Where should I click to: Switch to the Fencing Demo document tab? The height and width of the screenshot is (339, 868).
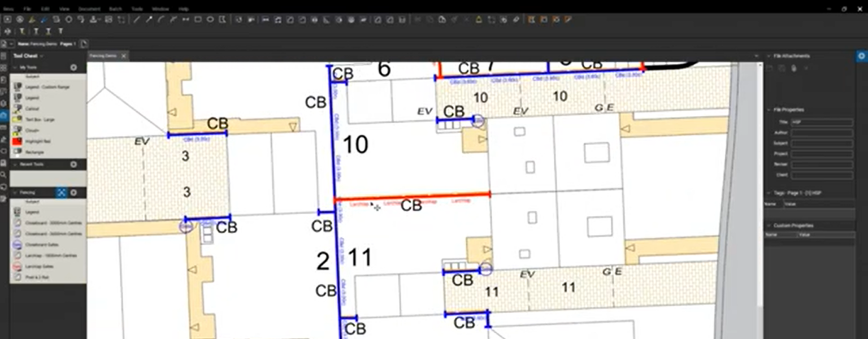(x=105, y=56)
